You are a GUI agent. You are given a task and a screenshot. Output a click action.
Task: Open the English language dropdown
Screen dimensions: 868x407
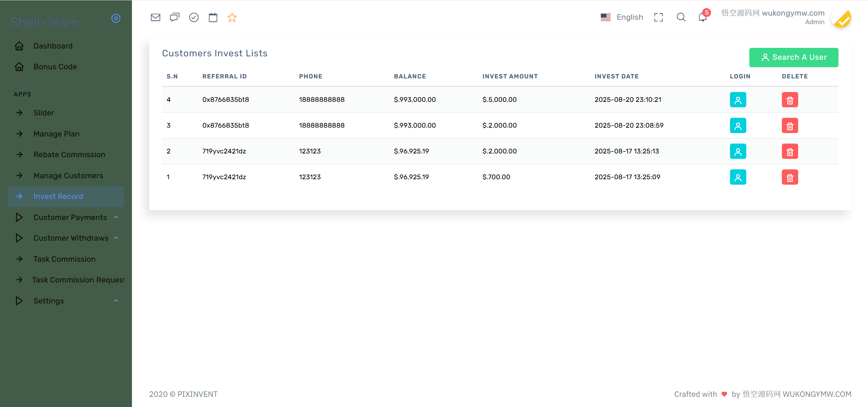pos(622,17)
